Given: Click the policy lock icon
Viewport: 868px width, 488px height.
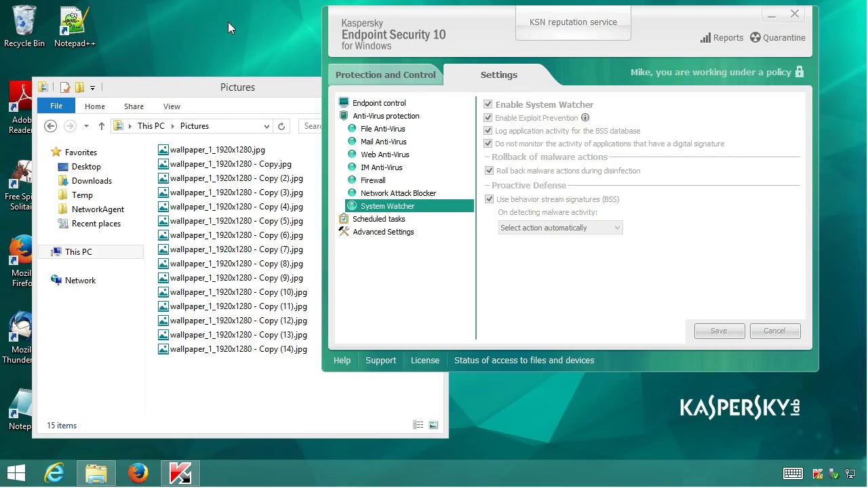Looking at the screenshot, I should (x=800, y=72).
